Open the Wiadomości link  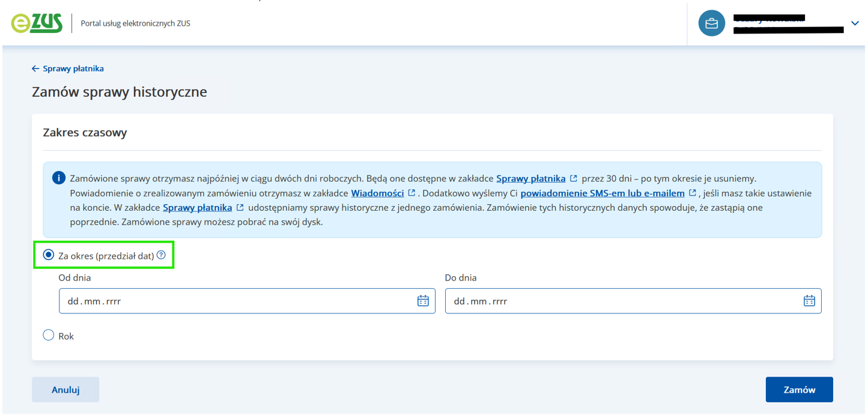pyautogui.click(x=377, y=193)
